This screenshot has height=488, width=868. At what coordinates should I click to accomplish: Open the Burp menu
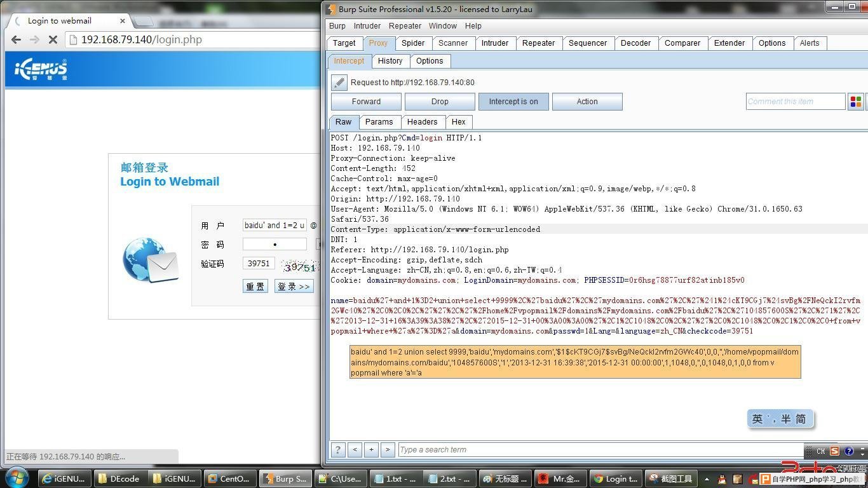point(337,26)
